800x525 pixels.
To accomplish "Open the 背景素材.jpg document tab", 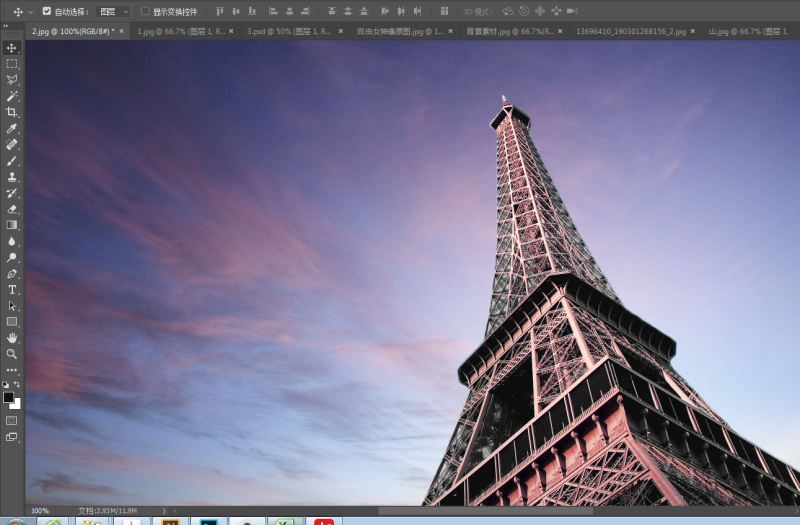I will pos(505,31).
